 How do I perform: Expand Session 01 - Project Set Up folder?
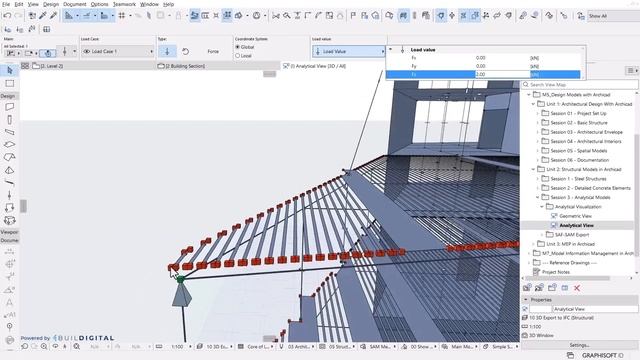(x=538, y=113)
